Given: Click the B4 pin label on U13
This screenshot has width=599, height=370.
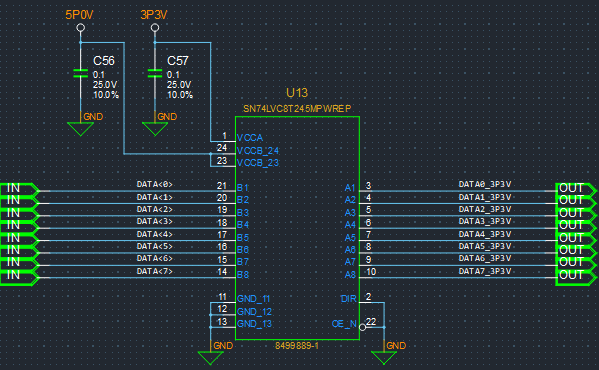Looking at the screenshot, I should click(243, 225).
